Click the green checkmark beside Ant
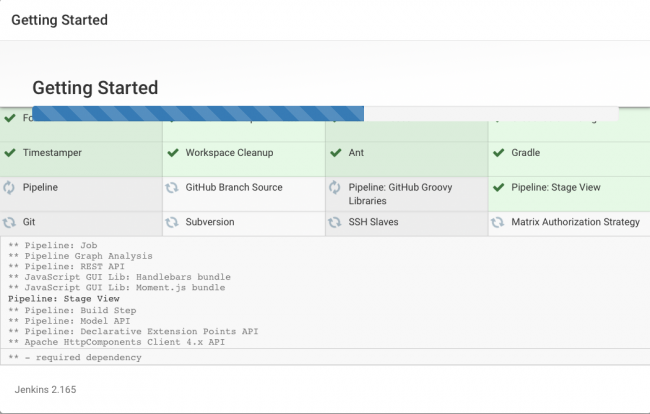Screen dimensions: 650x414 pos(335,153)
